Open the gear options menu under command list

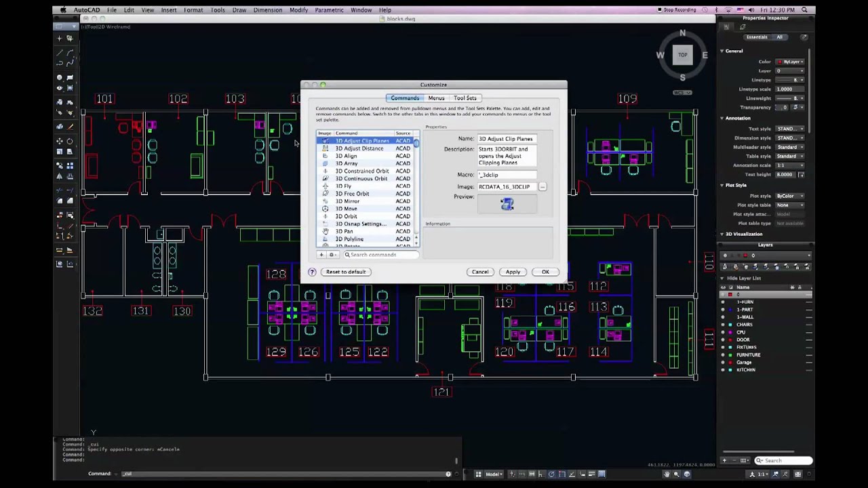pyautogui.click(x=332, y=255)
